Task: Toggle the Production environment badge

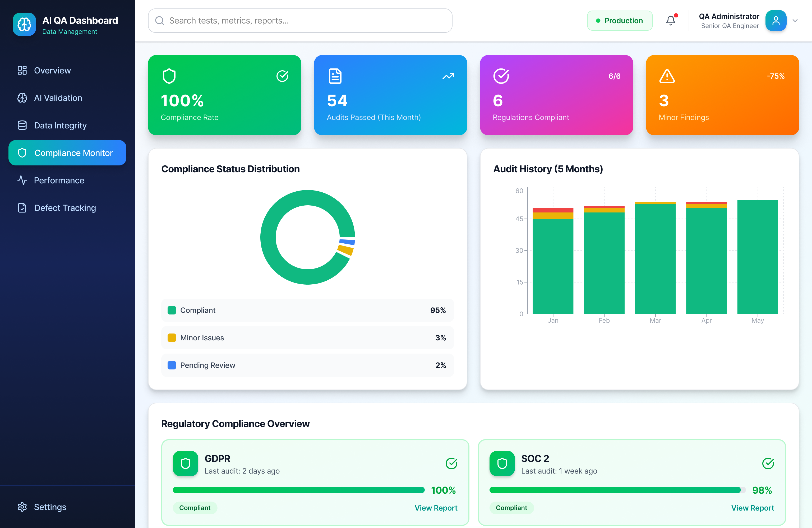Action: point(620,20)
